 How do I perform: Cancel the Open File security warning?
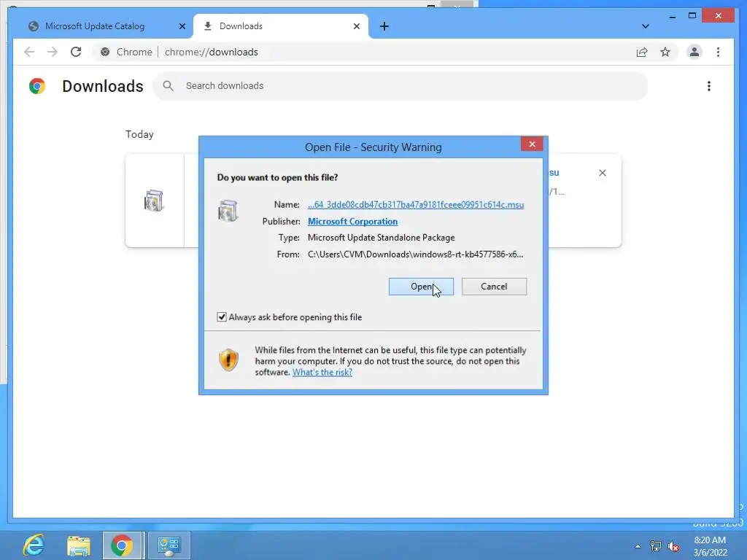click(494, 287)
